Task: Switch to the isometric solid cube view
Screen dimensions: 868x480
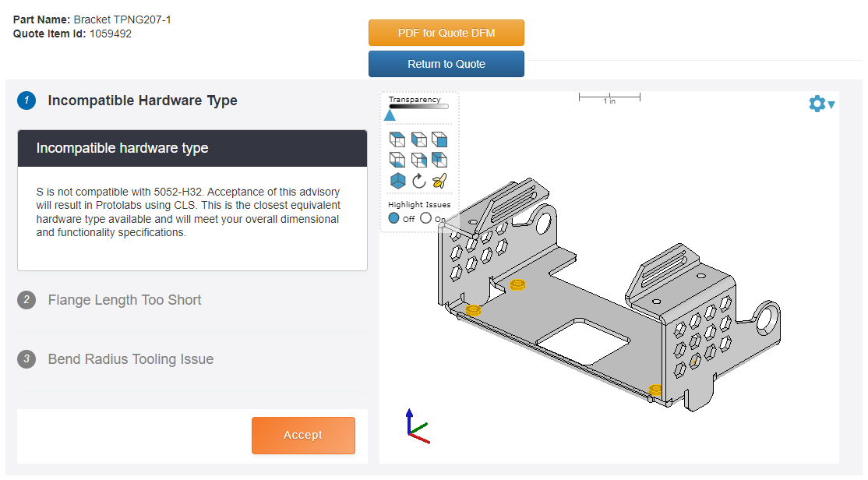Action: click(x=397, y=181)
